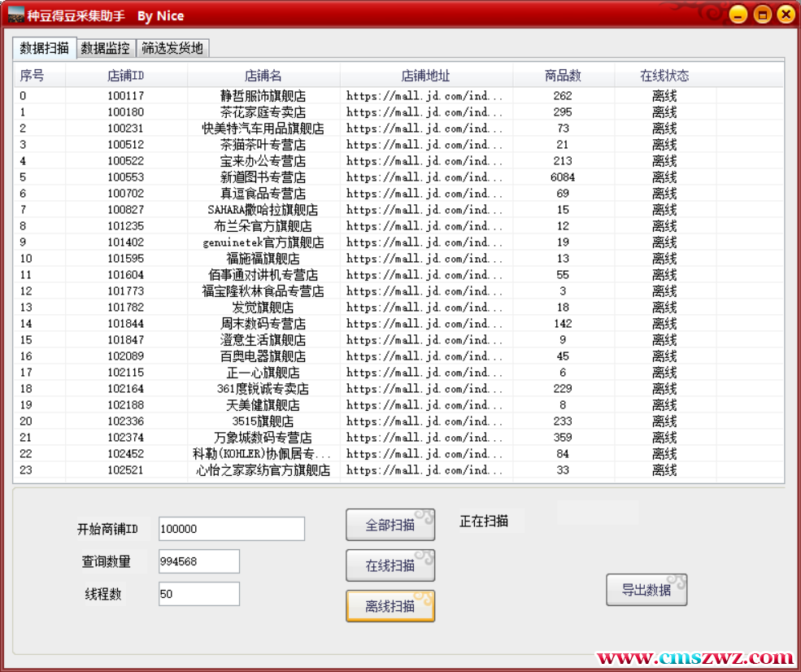This screenshot has width=801, height=672.
Task: Click the 店铺名 column header
Action: 263,76
